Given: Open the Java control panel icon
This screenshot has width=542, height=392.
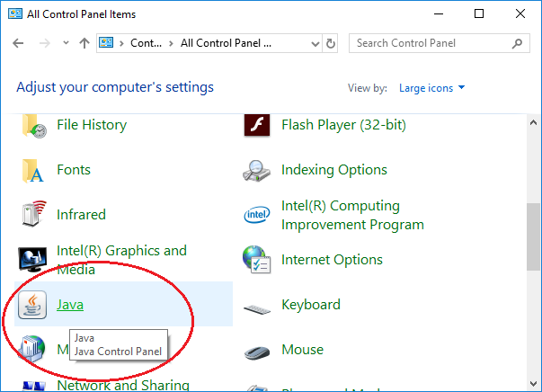Looking at the screenshot, I should [32, 305].
